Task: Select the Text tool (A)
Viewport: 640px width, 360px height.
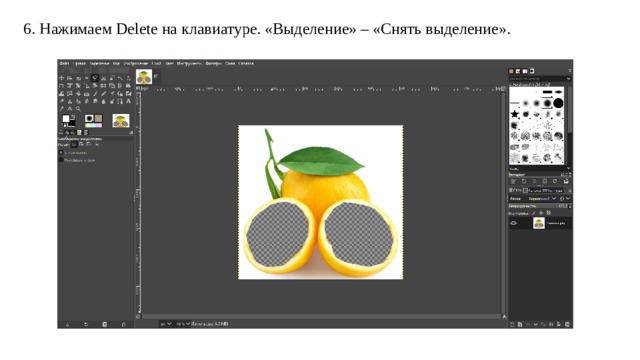Action: (x=128, y=101)
